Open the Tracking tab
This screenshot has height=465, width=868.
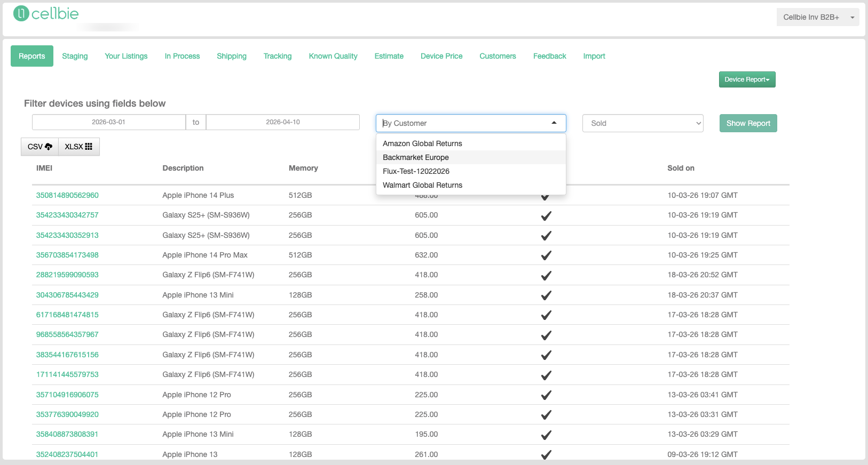tap(278, 56)
